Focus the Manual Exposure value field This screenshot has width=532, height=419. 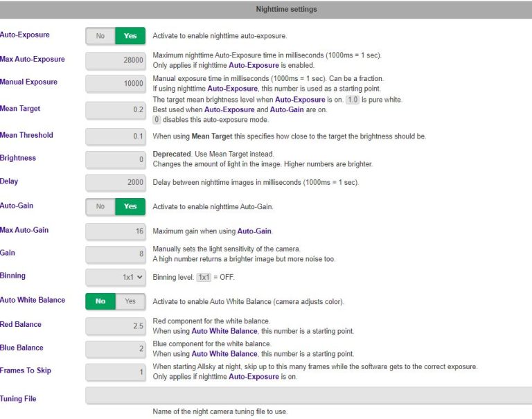pos(116,83)
